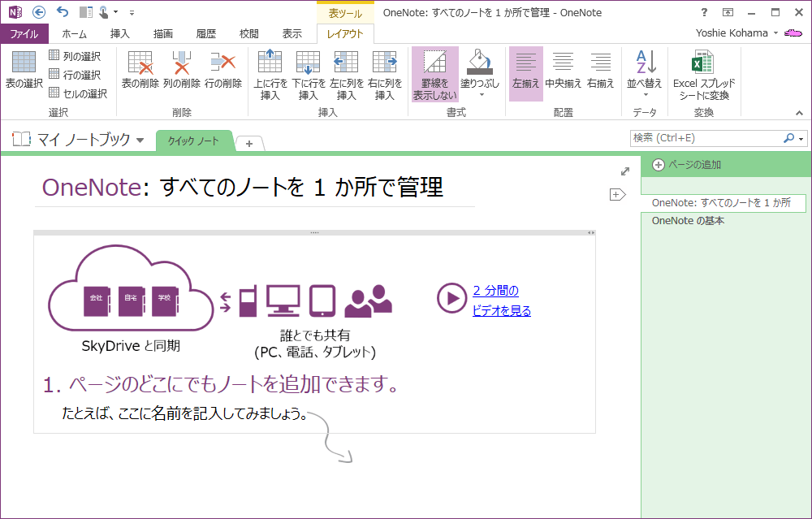This screenshot has width=812, height=519.
Task: Insert column right with 右に列を挿入
Action: [385, 75]
